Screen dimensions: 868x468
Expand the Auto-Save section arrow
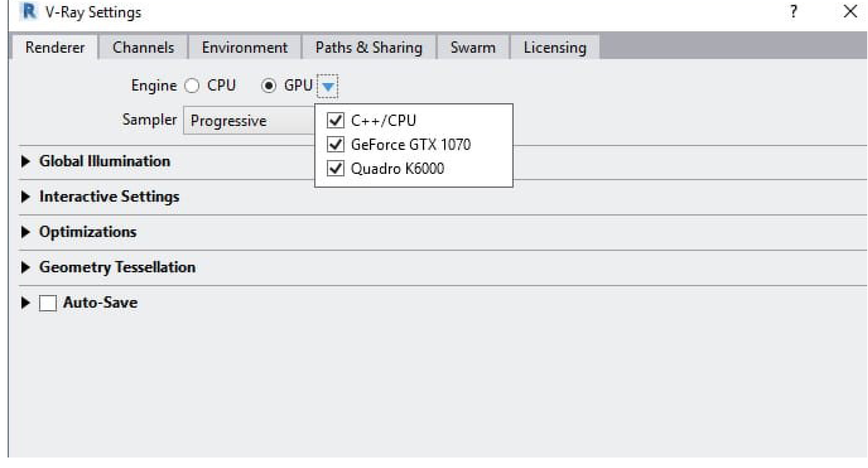26,303
